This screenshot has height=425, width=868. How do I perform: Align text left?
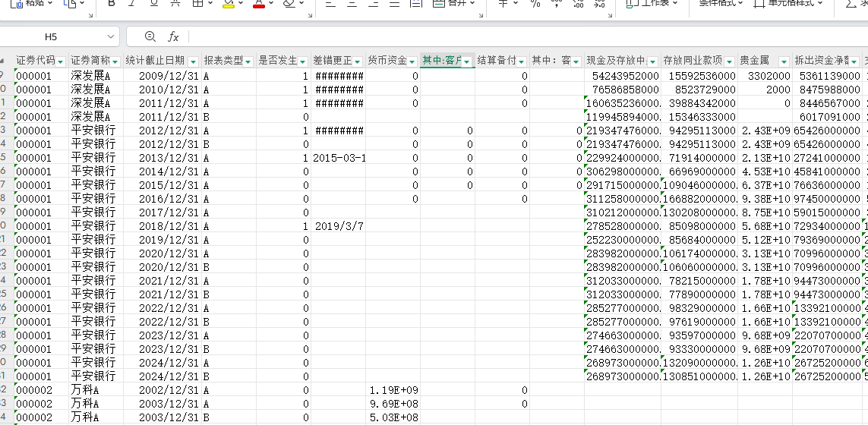330,3
